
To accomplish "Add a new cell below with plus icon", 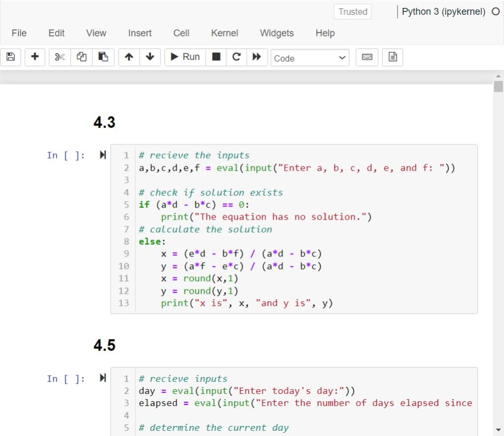I will (34, 57).
